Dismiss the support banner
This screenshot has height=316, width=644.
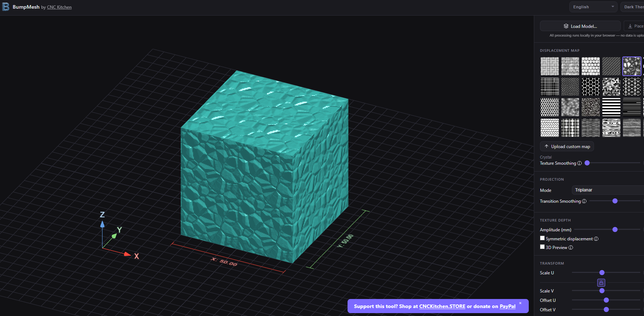click(x=520, y=303)
